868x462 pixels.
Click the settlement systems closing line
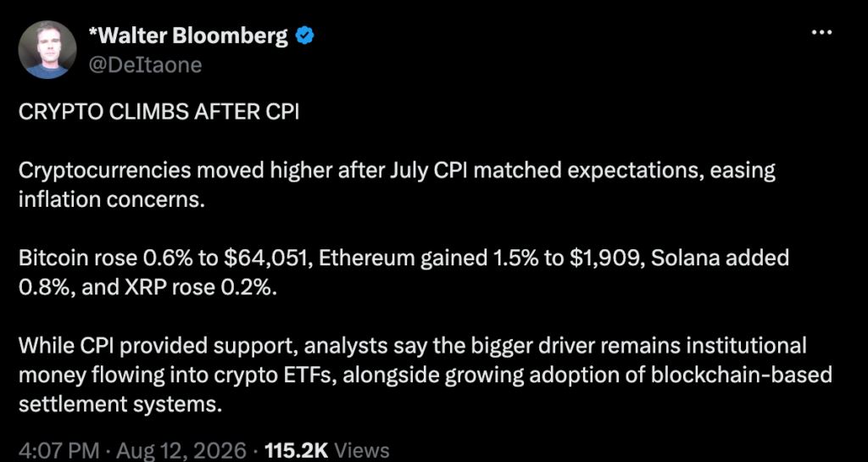point(120,404)
